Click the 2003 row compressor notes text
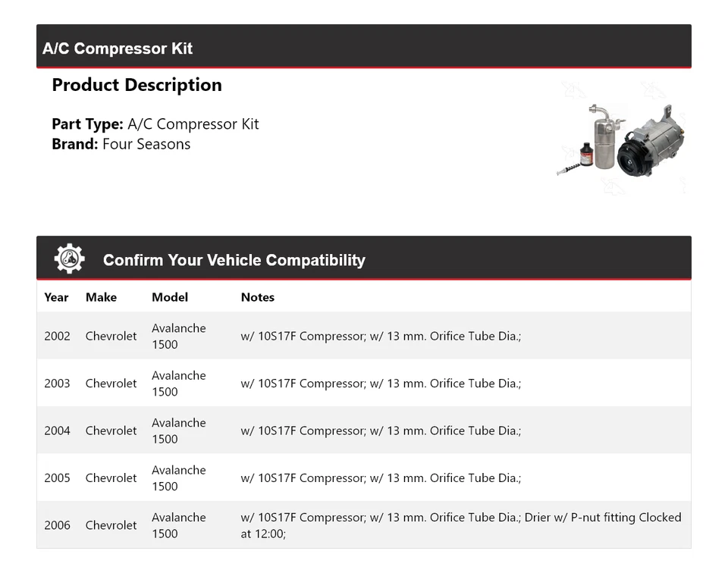Viewport: 728px width, 573px height. click(x=380, y=384)
